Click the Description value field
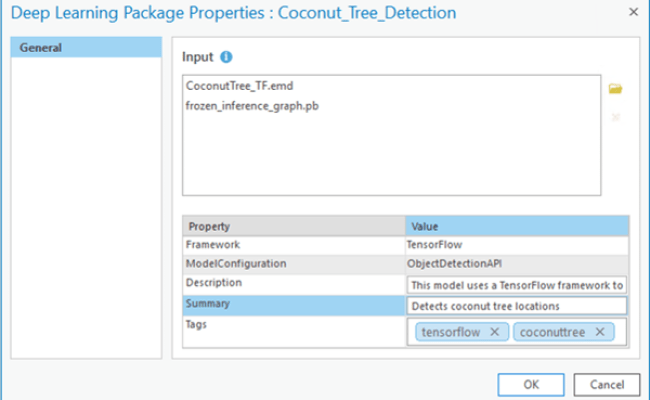Image resolution: width=650 pixels, height=400 pixels. pos(517,285)
